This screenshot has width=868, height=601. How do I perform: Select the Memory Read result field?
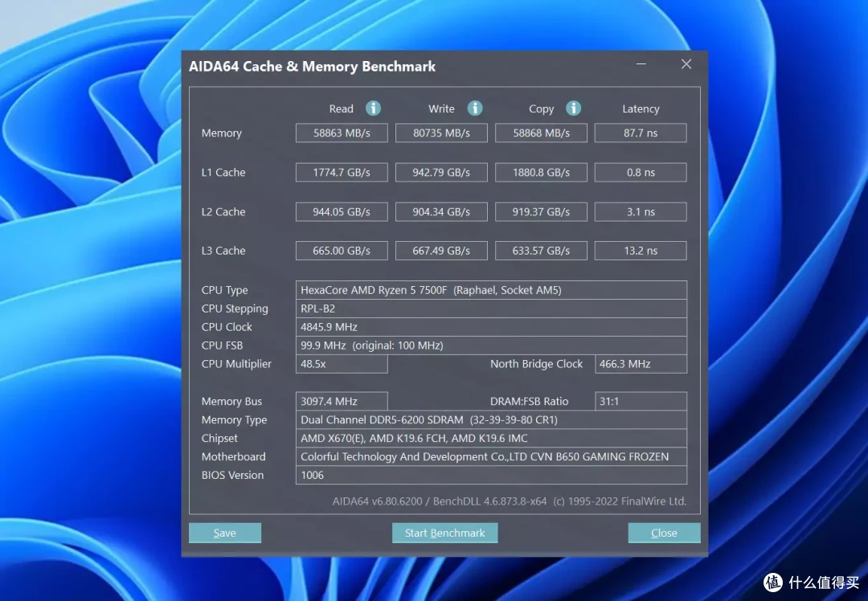(x=342, y=133)
